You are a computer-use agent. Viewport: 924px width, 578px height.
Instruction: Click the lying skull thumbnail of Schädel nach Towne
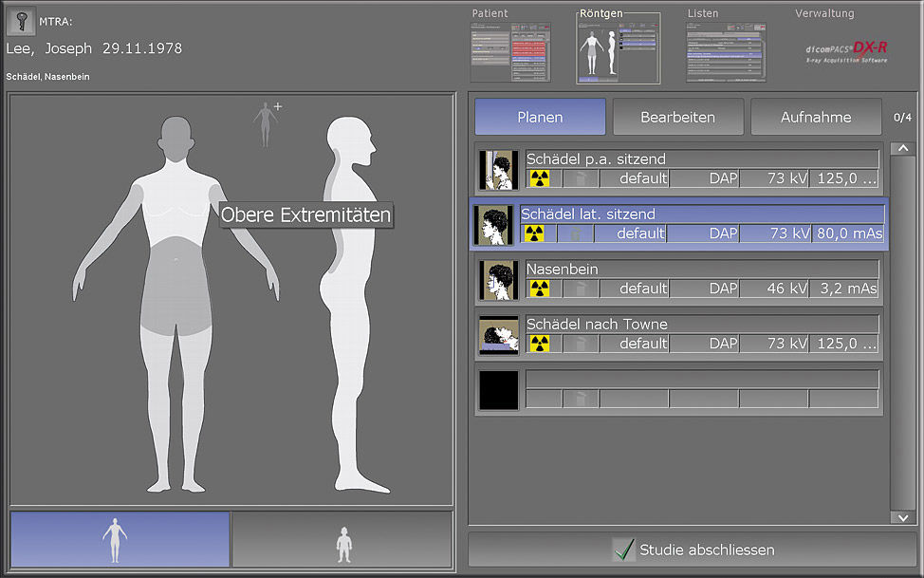click(x=497, y=335)
